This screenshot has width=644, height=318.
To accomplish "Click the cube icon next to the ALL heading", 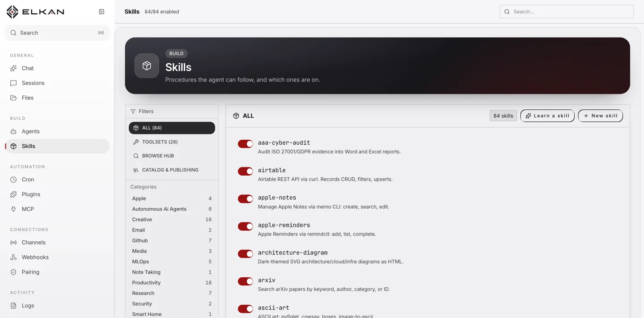I will click(x=236, y=116).
